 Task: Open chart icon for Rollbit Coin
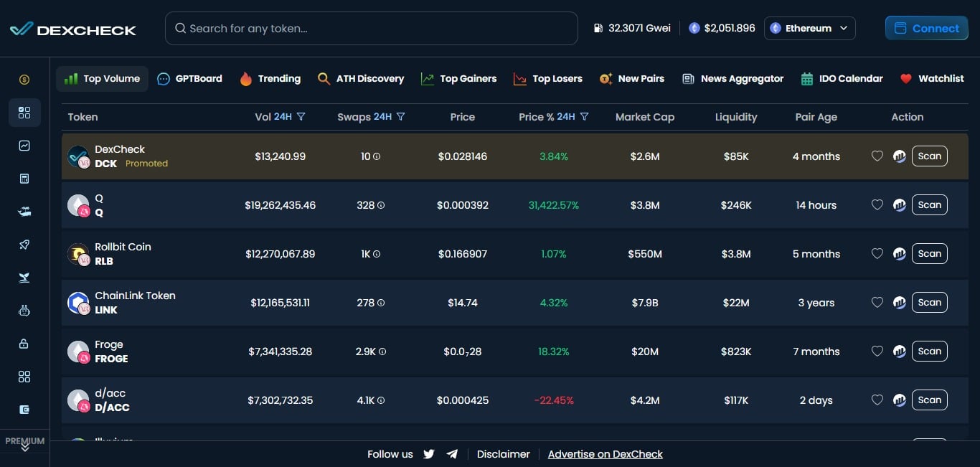point(900,254)
